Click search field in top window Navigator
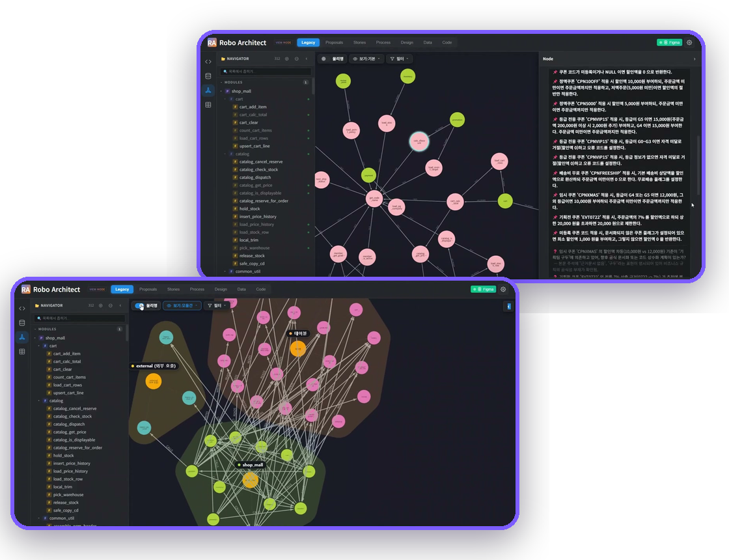Screen dimensions: 729x560 266,71
